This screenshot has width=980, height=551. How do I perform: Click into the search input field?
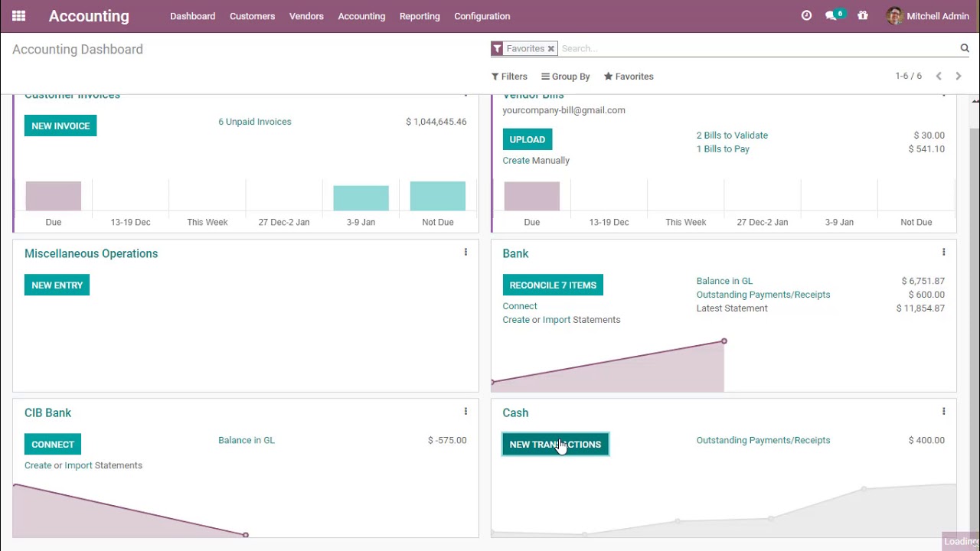point(758,48)
